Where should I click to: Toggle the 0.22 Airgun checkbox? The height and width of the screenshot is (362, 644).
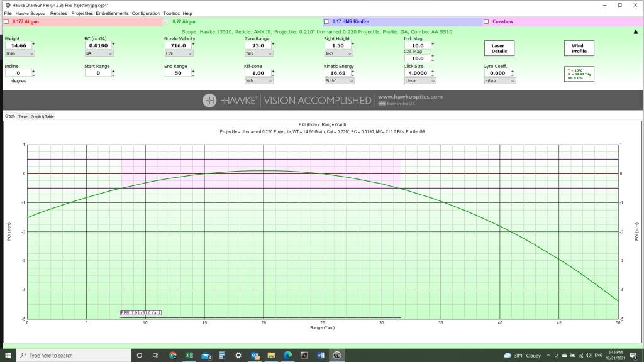click(166, 22)
